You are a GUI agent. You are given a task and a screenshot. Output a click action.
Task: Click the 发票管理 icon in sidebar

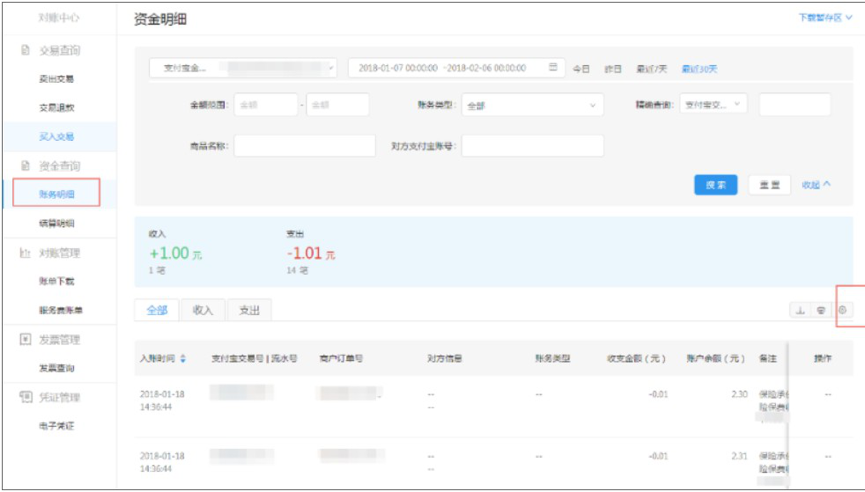(25, 339)
